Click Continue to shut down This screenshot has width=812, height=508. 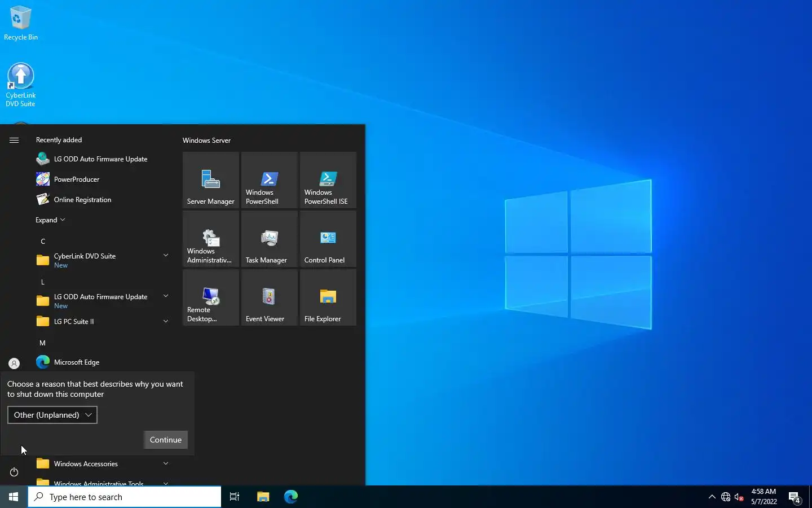point(166,440)
